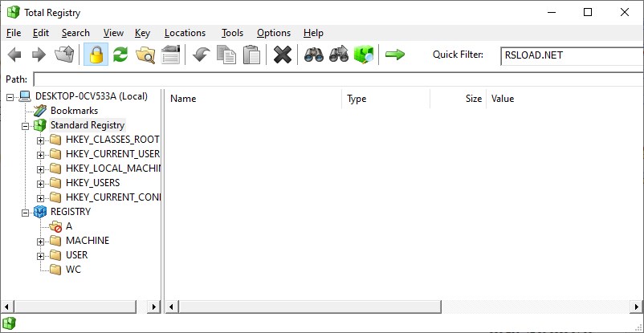Copy using the two-pages toolbar icon
Image resolution: width=644 pixels, height=333 pixels.
(226, 55)
